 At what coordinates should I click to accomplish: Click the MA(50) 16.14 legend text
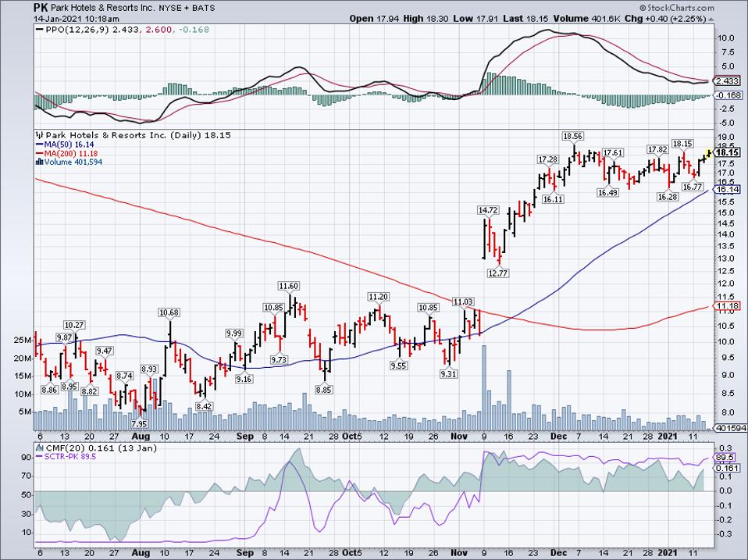(69, 144)
